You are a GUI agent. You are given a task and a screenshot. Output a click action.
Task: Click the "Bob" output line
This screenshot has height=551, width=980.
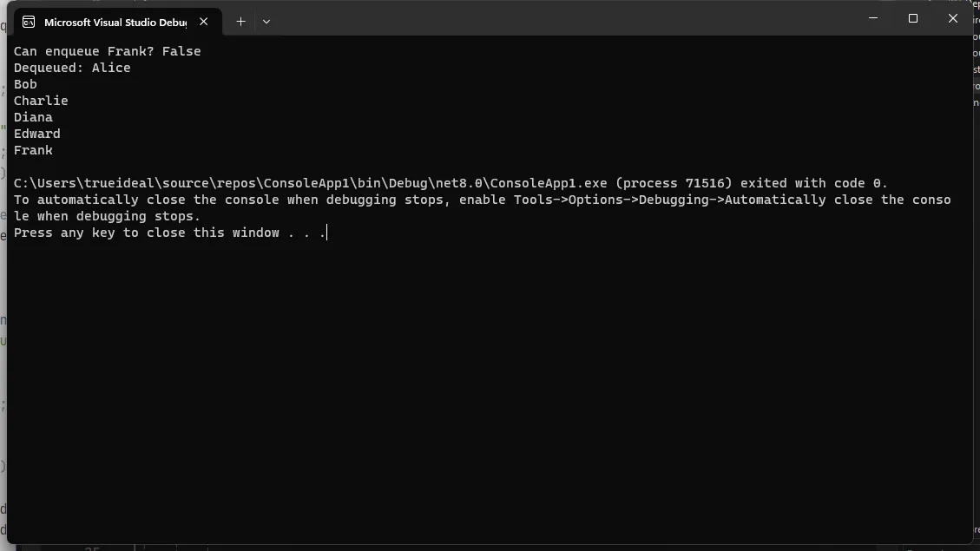coord(25,84)
